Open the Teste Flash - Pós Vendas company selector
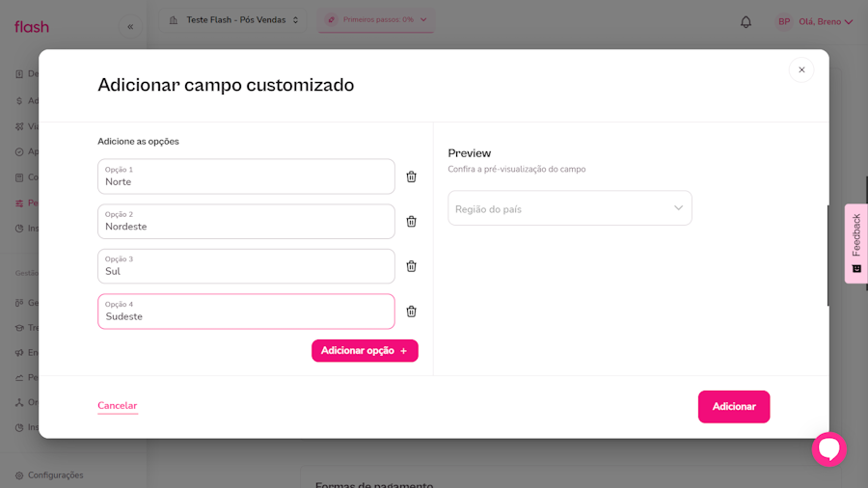868x488 pixels. click(233, 20)
